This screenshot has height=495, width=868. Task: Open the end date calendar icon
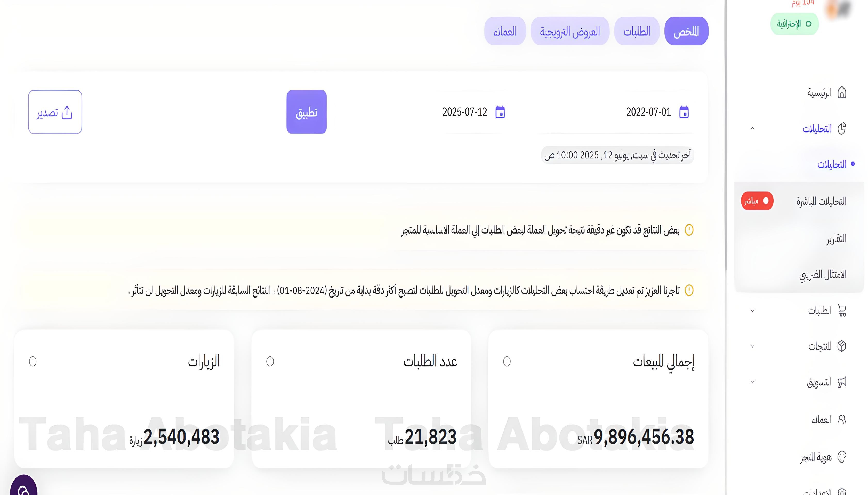pyautogui.click(x=500, y=112)
